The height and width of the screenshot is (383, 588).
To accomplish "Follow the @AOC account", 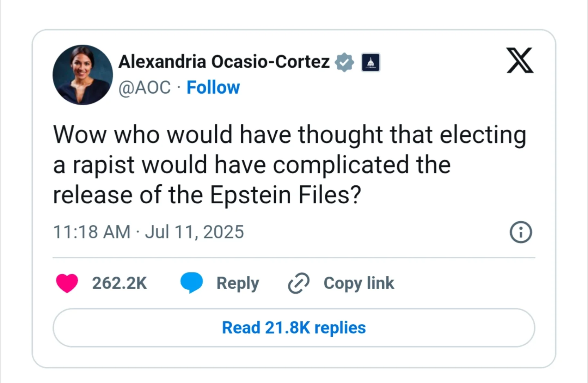I will click(213, 87).
